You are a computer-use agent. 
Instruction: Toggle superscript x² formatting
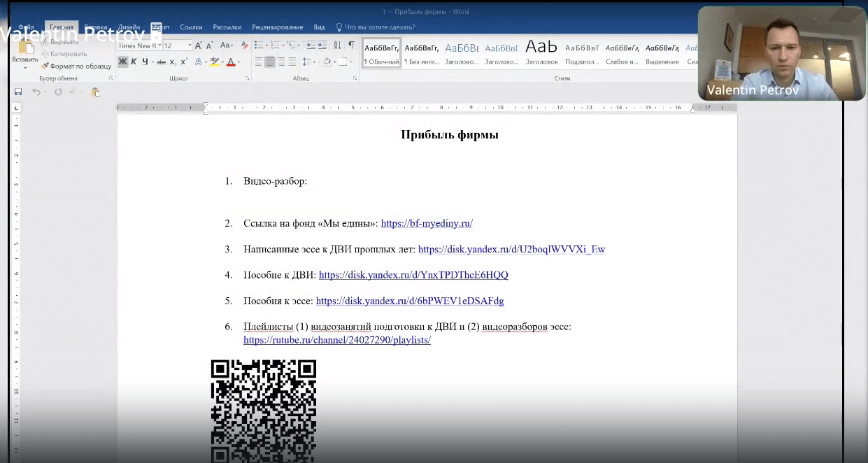(184, 62)
